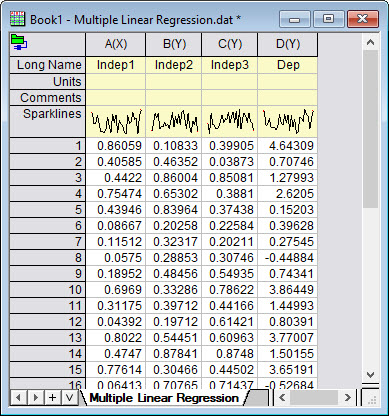Click the sparkline graph for column A
Image resolution: width=389 pixels, height=416 pixels.
click(116, 121)
